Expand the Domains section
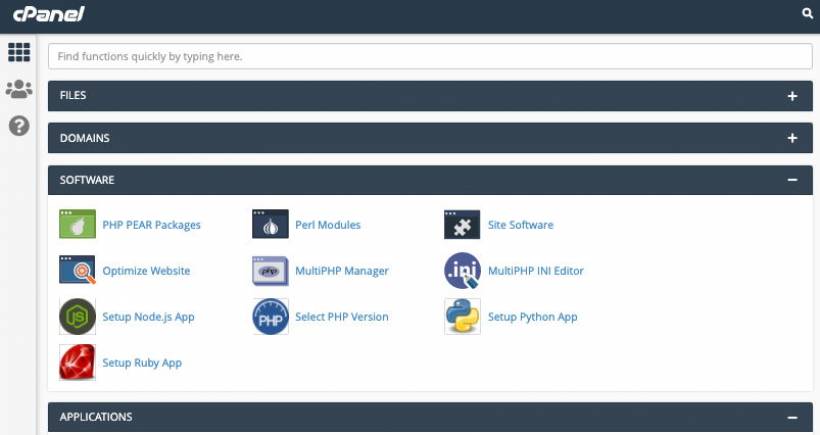This screenshot has width=820, height=435. 792,138
